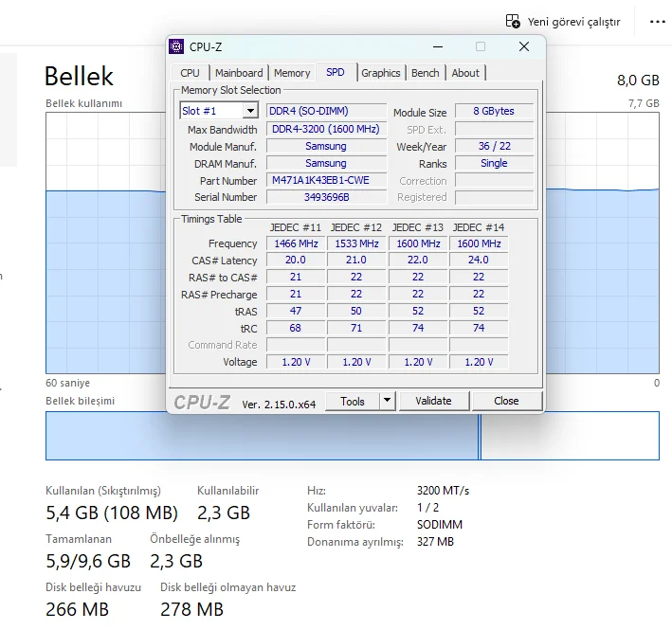Click the CAS# Latency 24.0 cell
Image resolution: width=672 pixels, height=630 pixels.
tap(479, 260)
